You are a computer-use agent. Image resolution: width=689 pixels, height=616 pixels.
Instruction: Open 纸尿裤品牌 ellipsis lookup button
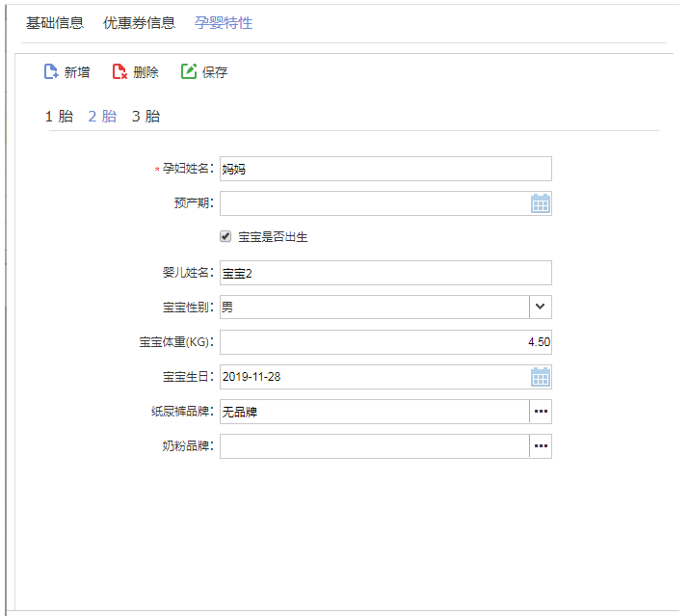541,412
